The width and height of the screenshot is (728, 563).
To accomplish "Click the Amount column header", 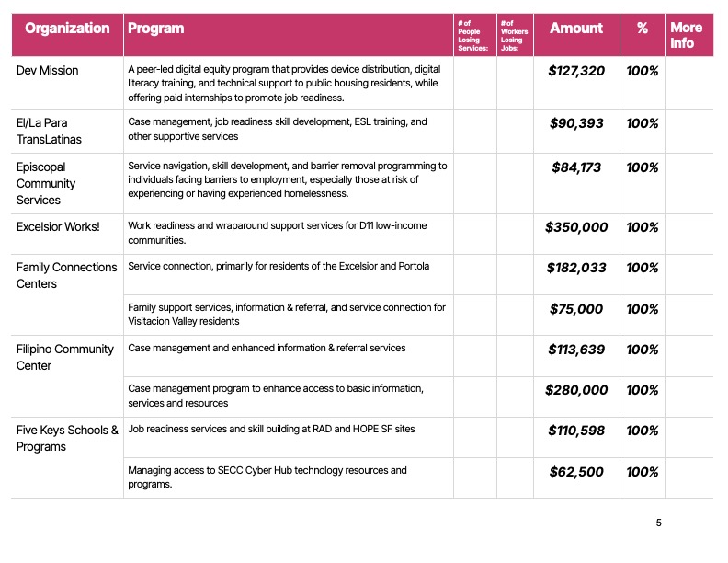I will 576,29.
